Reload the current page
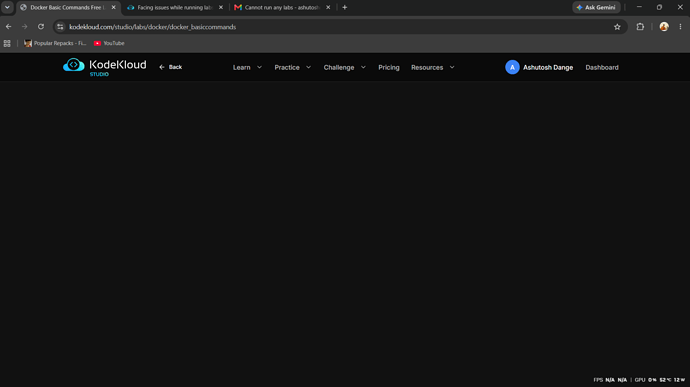 click(x=41, y=27)
